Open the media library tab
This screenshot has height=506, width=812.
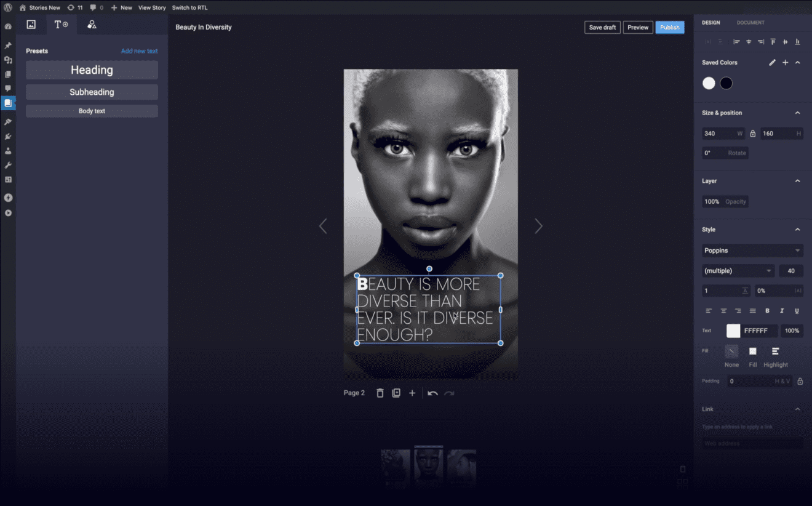[x=31, y=25]
